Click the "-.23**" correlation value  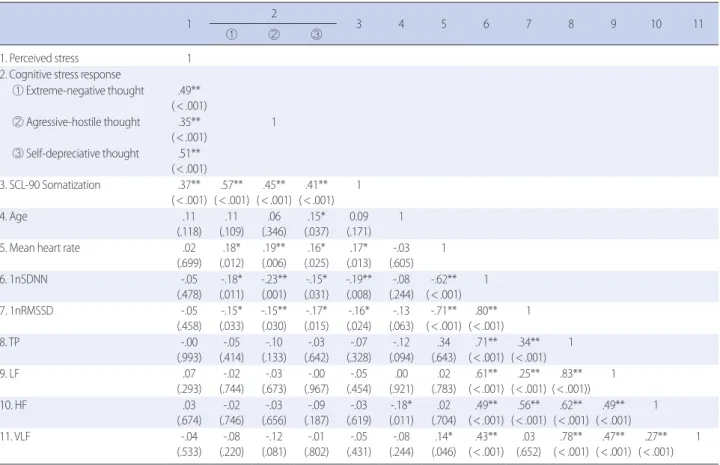click(x=274, y=279)
